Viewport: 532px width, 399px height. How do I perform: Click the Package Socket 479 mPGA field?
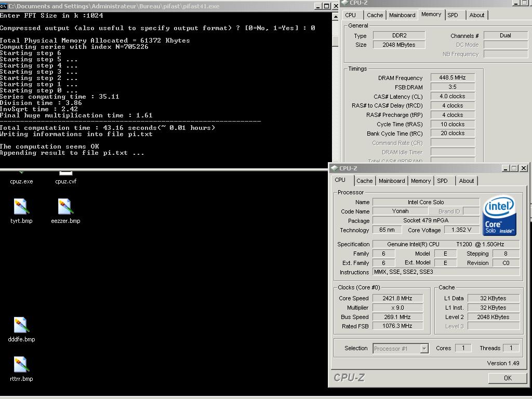(426, 220)
